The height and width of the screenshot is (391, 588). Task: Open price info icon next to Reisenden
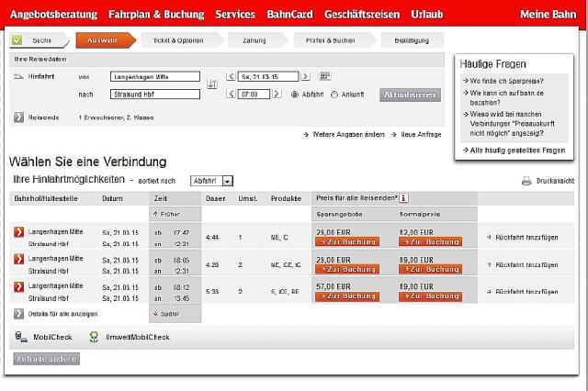pyautogui.click(x=403, y=198)
